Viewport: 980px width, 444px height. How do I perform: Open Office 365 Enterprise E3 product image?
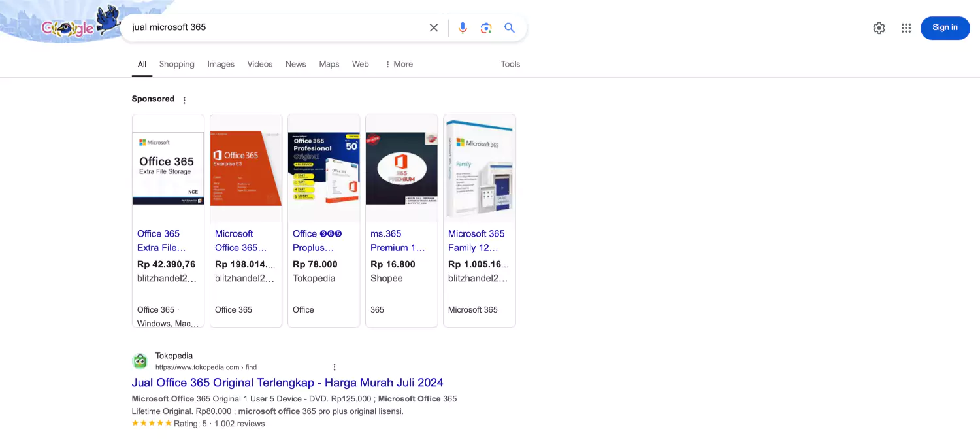click(x=246, y=168)
